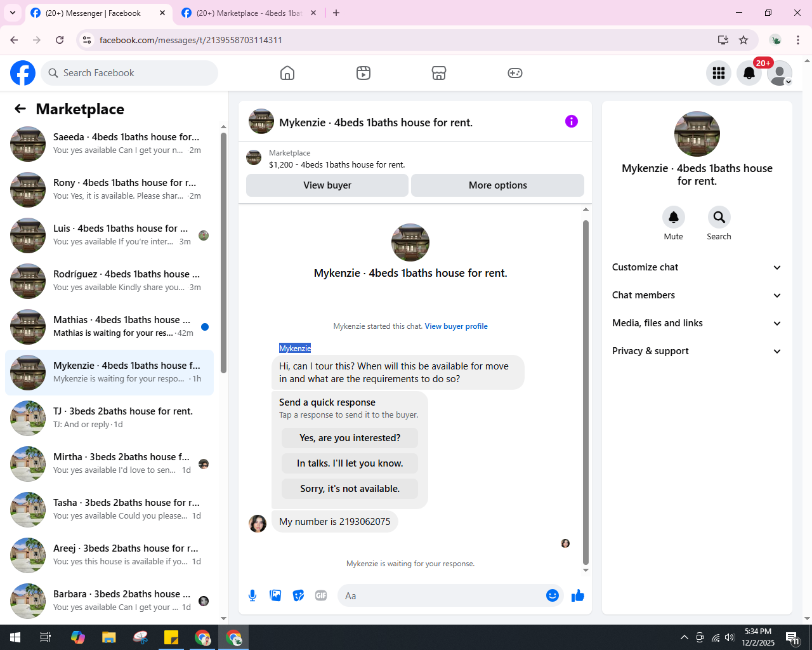The width and height of the screenshot is (812, 650).
Task: Click the Facebook logo
Action: point(23,73)
